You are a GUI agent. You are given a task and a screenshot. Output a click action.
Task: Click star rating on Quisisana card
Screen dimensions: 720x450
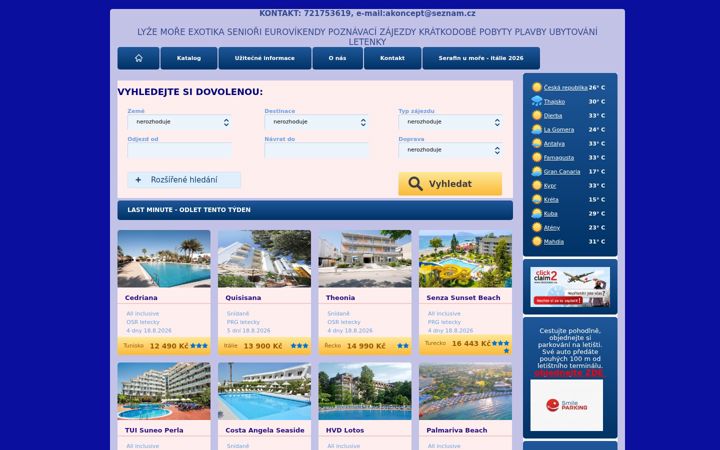(x=299, y=346)
